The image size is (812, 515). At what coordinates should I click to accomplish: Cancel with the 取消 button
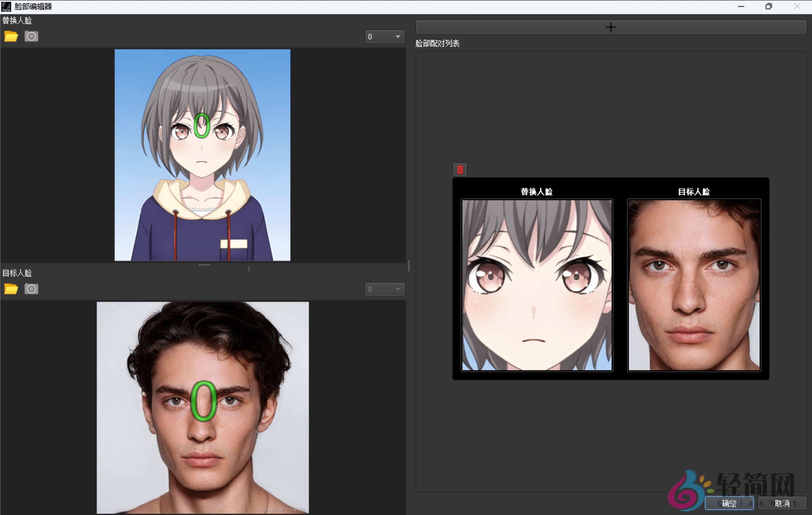[782, 503]
